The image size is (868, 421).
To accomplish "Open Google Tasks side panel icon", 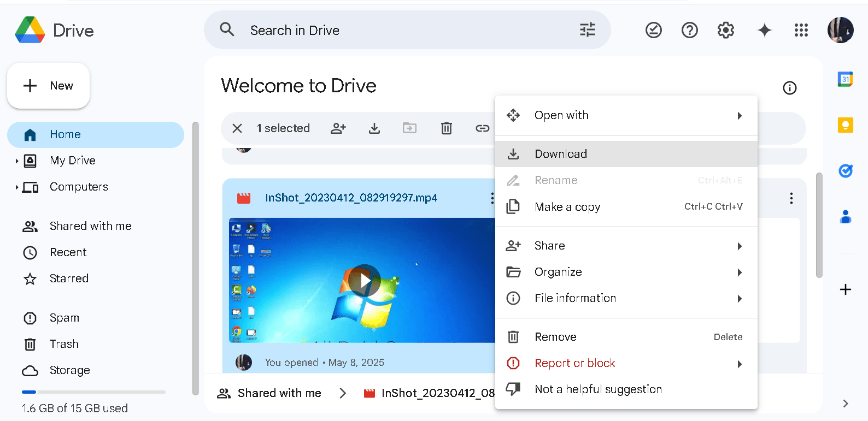I will (x=846, y=171).
